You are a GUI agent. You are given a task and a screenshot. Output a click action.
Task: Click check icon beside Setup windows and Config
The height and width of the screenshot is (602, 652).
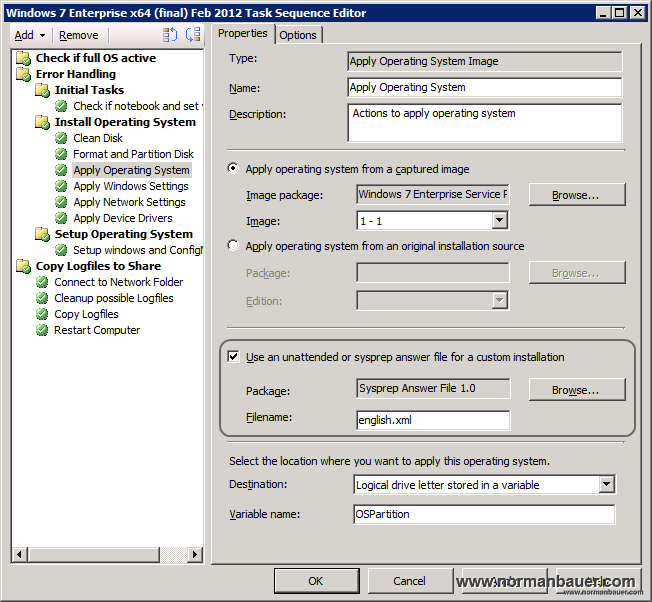pyautogui.click(x=61, y=250)
